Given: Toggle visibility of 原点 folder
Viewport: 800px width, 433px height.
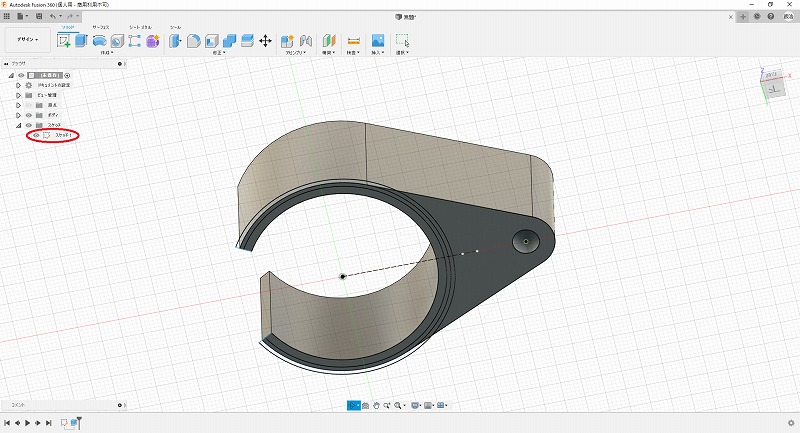Looking at the screenshot, I should click(x=28, y=105).
